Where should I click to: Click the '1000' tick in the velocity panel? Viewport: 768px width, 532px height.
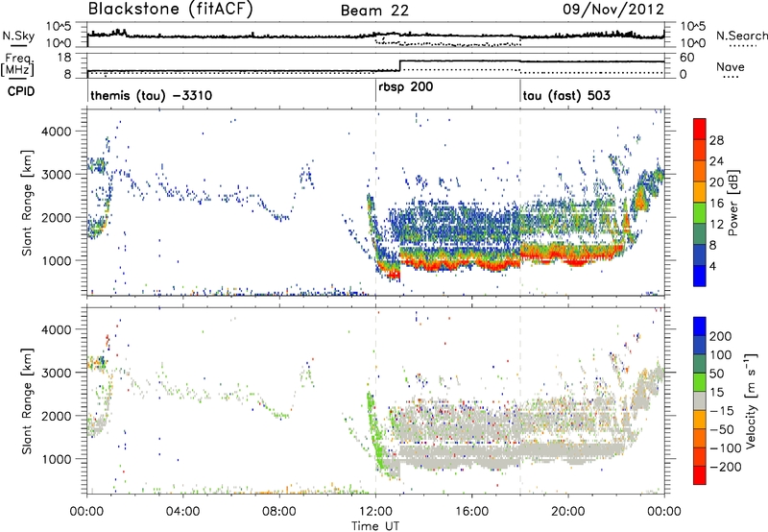(56, 459)
